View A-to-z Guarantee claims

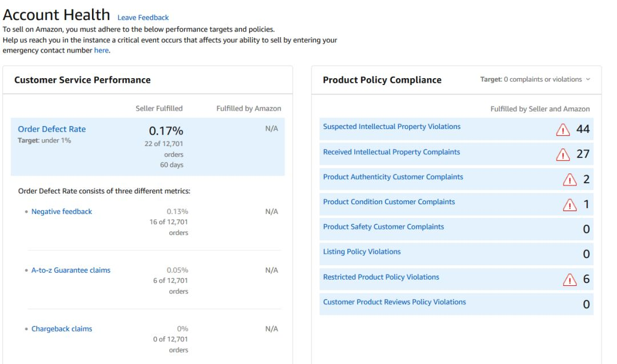point(71,270)
